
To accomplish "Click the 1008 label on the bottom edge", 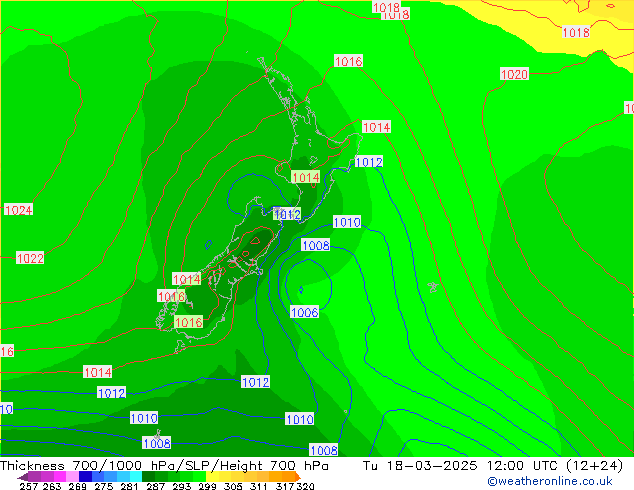I will [x=323, y=450].
